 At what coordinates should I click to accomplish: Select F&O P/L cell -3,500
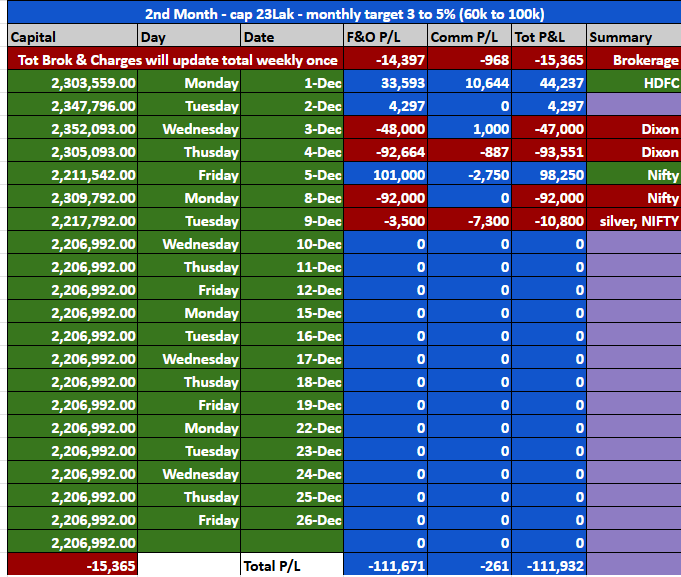pos(385,221)
